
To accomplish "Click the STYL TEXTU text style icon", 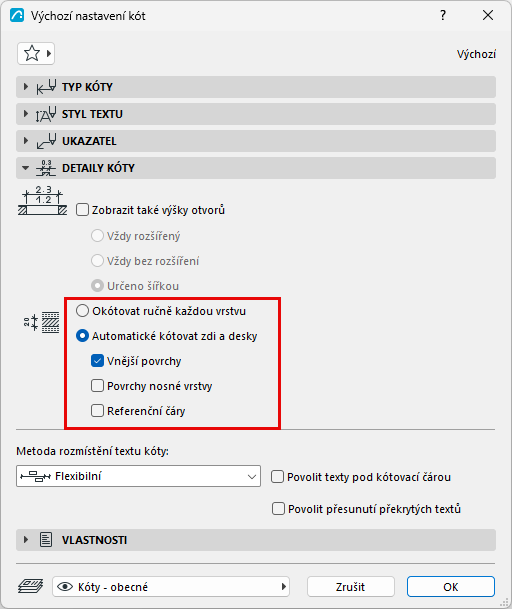I will coord(46,114).
